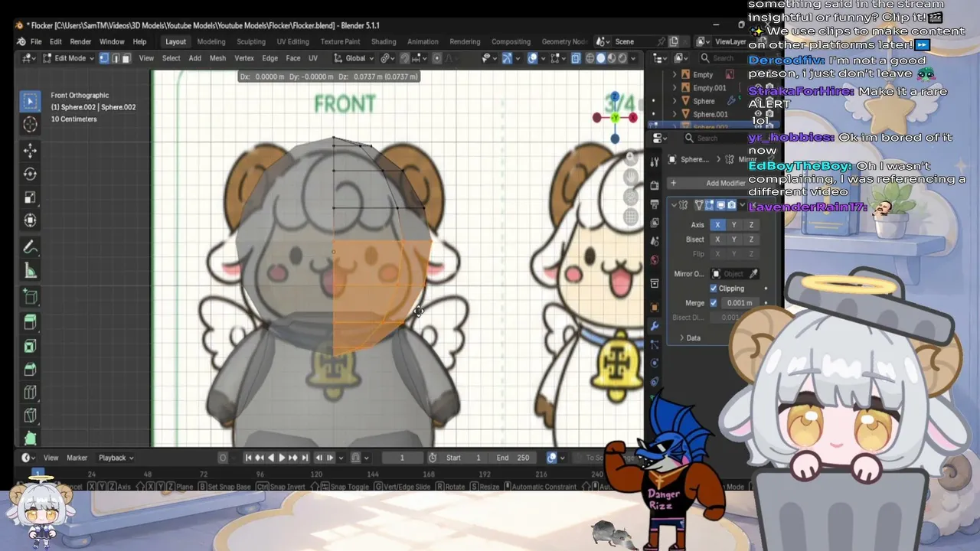Open the Global orientation dropdown
This screenshot has width=980, height=551.
coord(354,58)
